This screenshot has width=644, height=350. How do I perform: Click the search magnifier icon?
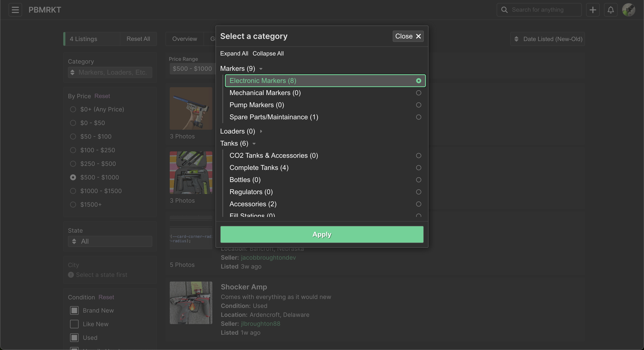pos(505,10)
